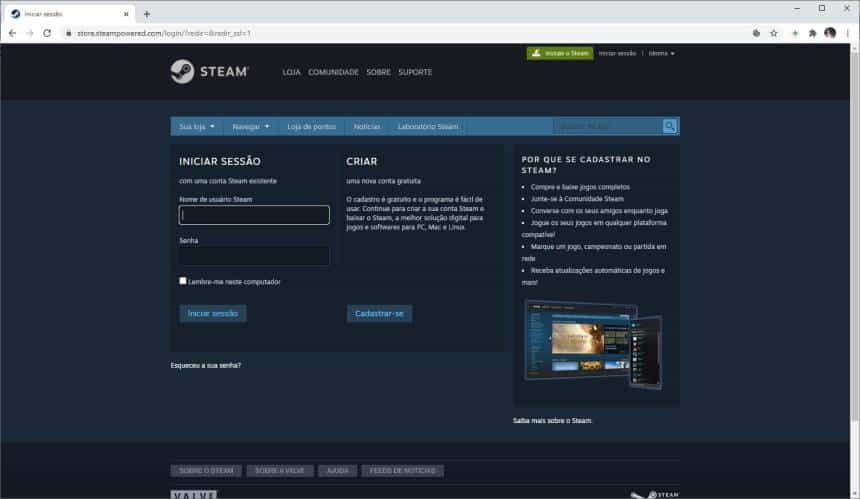This screenshot has width=860, height=499.
Task: Click the Steam logo in the header
Action: [x=210, y=72]
